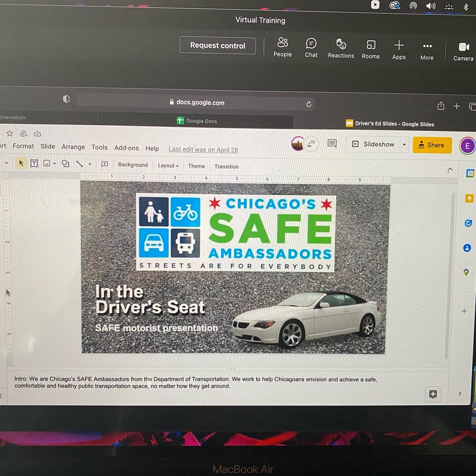Click the speaker notes Intro text

196,382
